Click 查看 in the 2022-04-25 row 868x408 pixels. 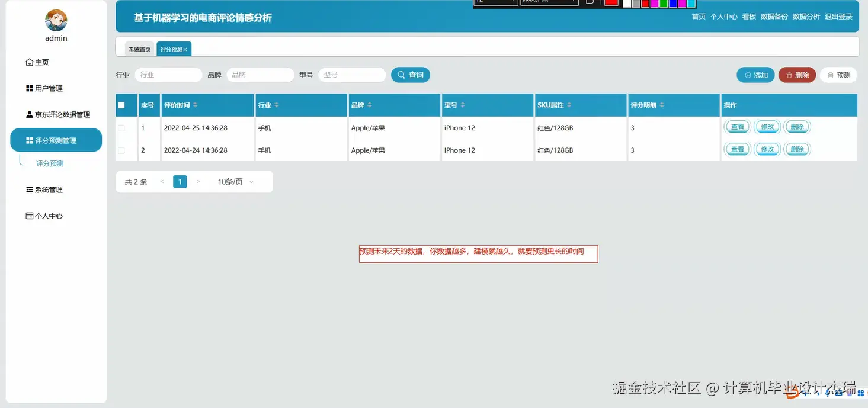pos(738,127)
